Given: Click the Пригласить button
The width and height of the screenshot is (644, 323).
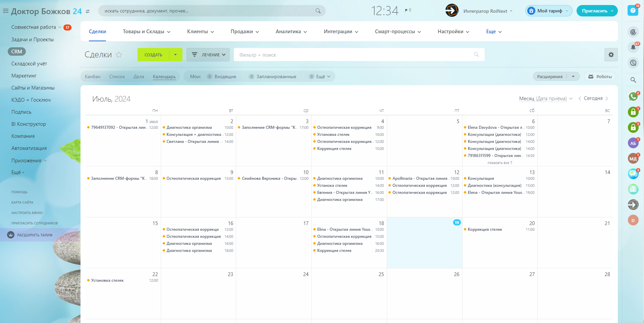Looking at the screenshot, I should pyautogui.click(x=594, y=11).
